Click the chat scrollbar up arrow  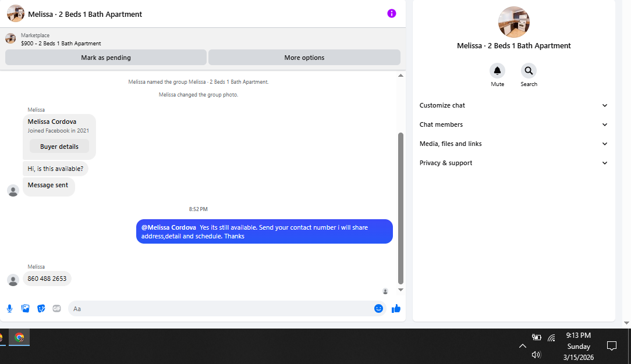click(400, 76)
